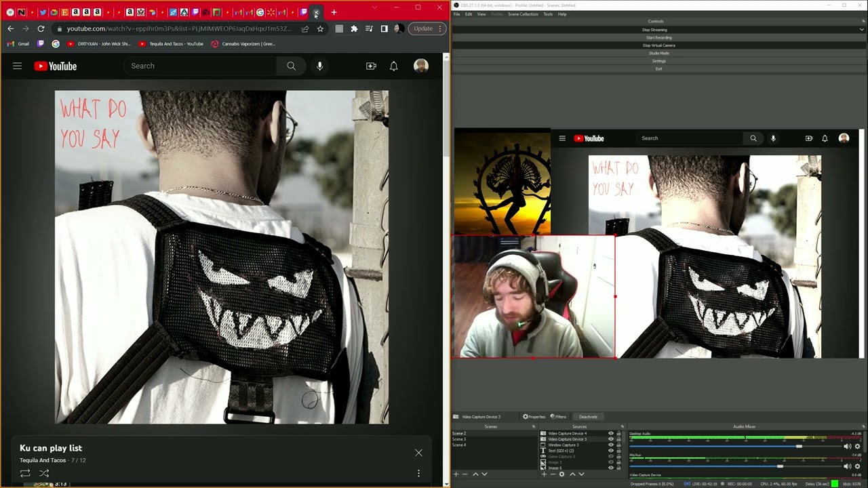Go back using Chrome's back arrow
868x488 pixels.
(10, 28)
